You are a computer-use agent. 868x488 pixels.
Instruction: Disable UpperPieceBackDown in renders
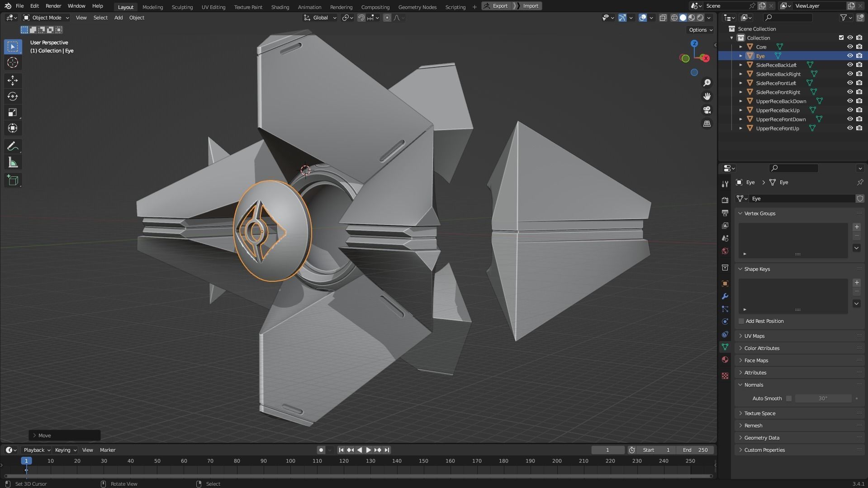pyautogui.click(x=859, y=101)
